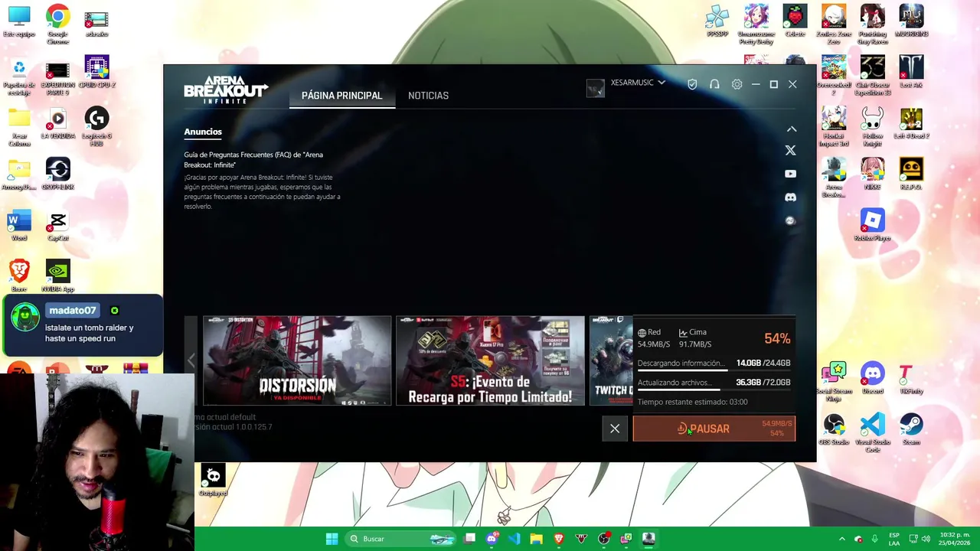Open Roblox Player desktop shortcut
Viewport: 980px width, 551px height.
872,226
